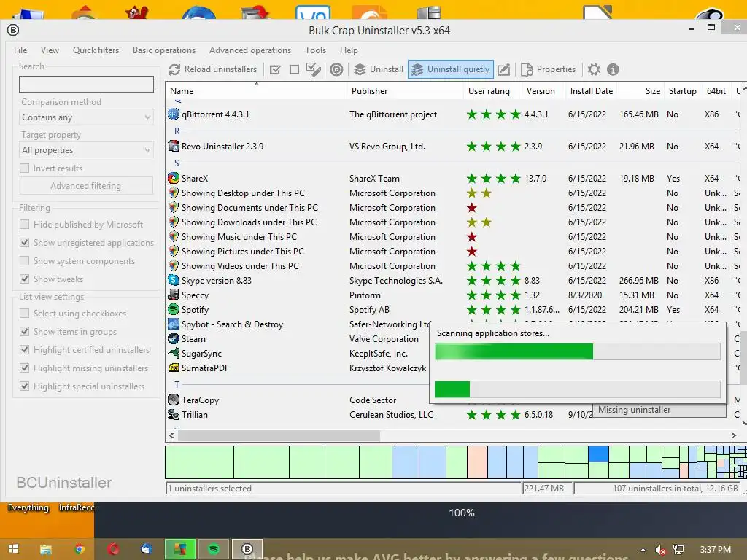Open the View menu
747x560 pixels.
pyautogui.click(x=50, y=50)
